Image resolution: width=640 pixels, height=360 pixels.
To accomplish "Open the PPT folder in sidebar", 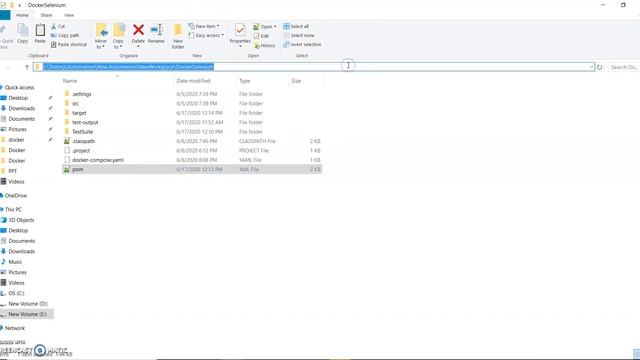I will coord(13,171).
